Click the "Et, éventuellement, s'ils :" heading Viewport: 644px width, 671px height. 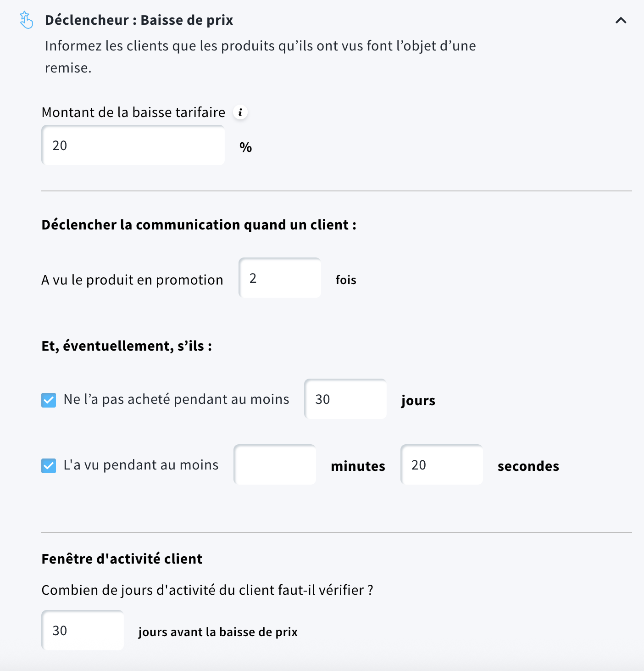coord(126,346)
